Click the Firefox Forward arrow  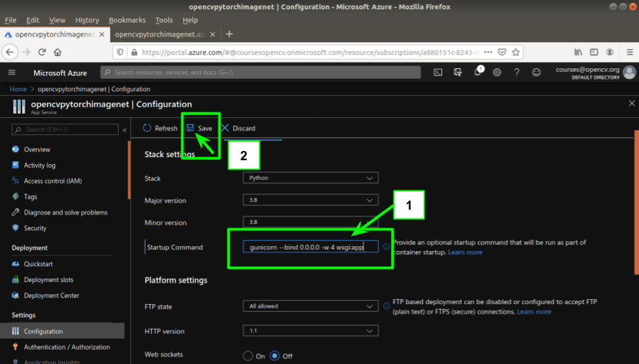[x=26, y=52]
